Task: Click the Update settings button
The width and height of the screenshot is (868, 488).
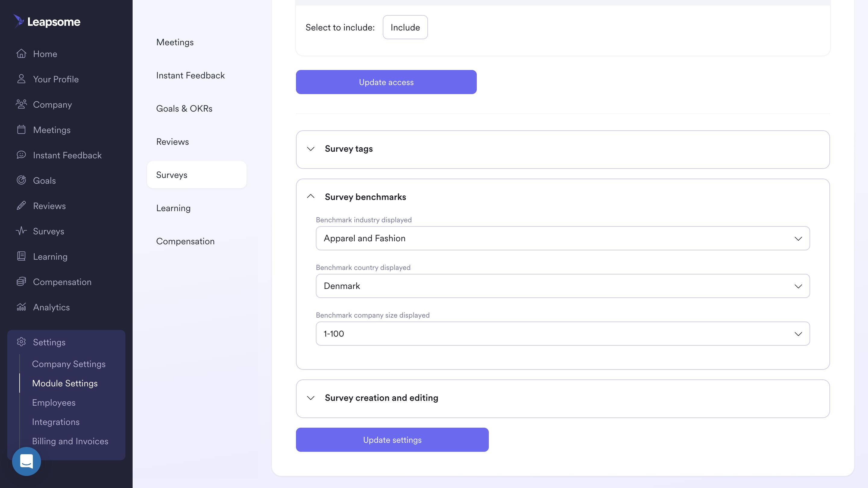Action: click(392, 439)
